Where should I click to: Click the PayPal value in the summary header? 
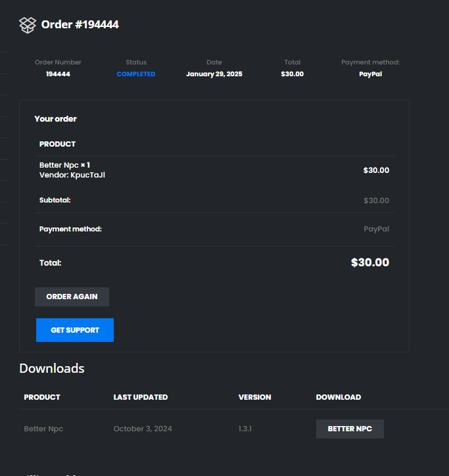(370, 74)
